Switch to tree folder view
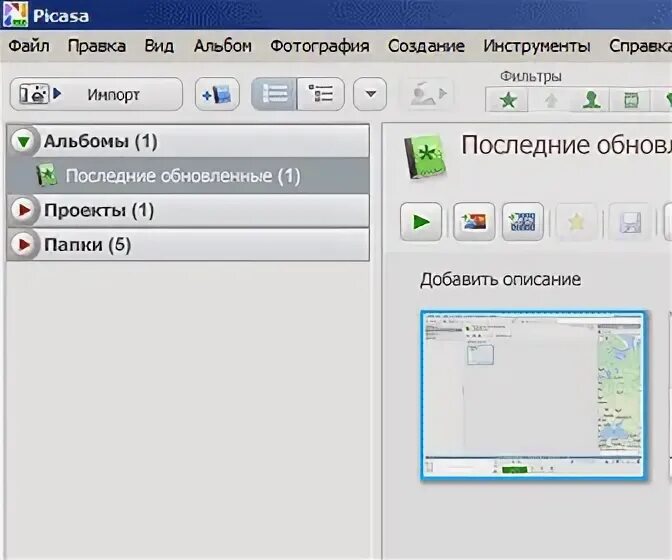 pos(321,94)
